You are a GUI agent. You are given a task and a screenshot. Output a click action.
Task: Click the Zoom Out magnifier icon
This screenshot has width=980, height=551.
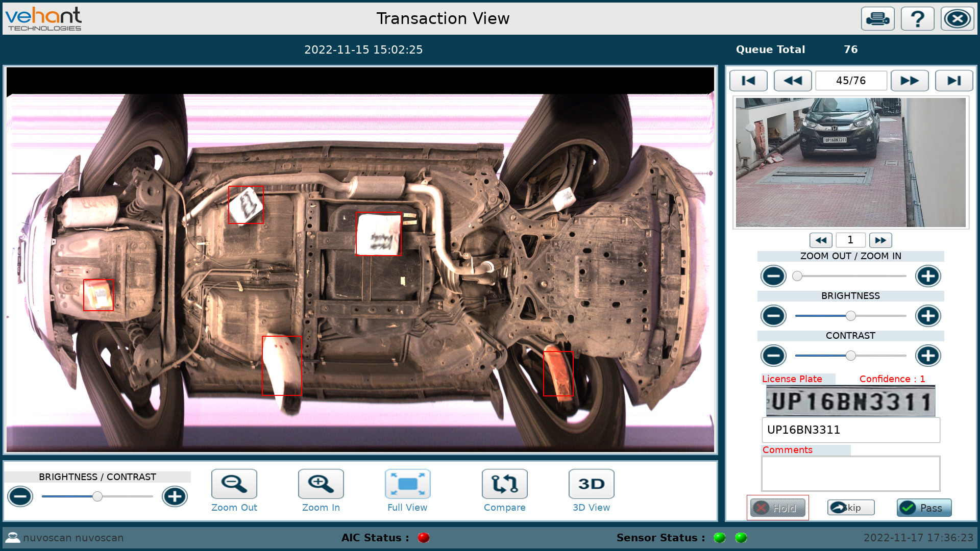(x=234, y=484)
